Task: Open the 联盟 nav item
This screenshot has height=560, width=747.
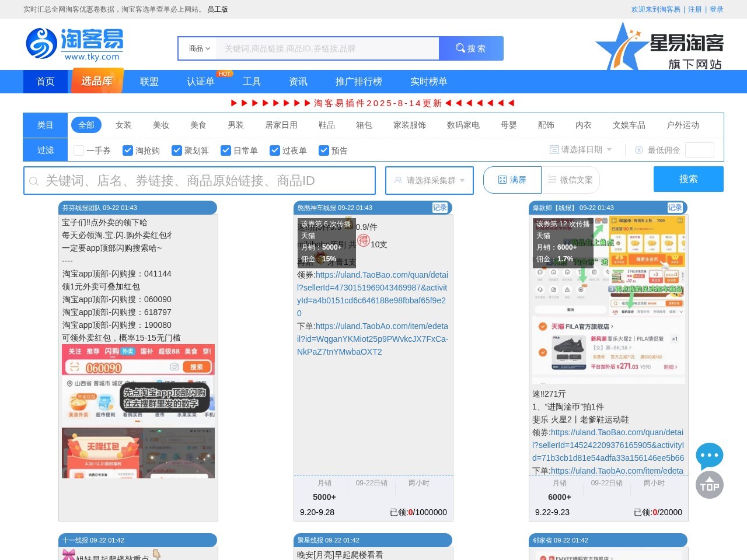Action: point(149,82)
